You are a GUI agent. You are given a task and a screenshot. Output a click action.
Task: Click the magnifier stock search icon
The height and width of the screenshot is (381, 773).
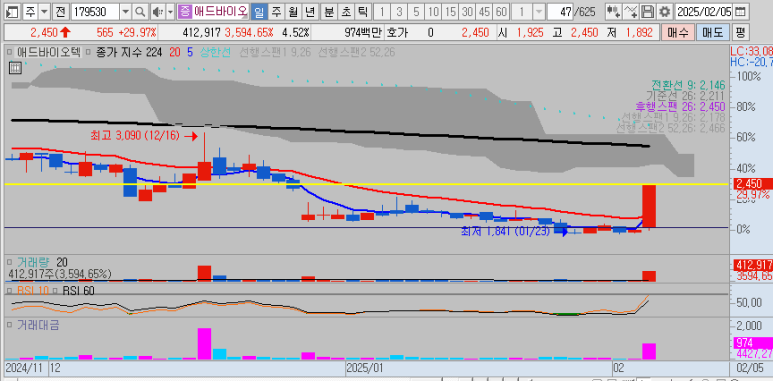click(x=140, y=11)
